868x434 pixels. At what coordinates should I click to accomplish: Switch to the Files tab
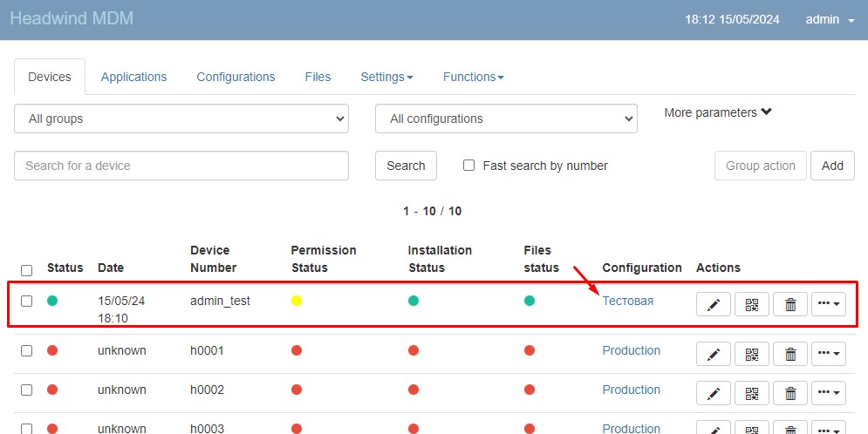318,77
